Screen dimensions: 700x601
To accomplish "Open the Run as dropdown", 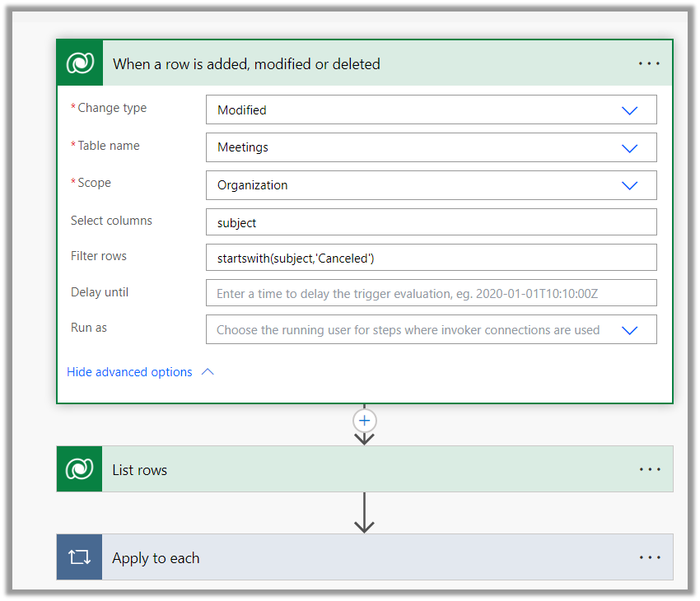I will pyautogui.click(x=629, y=330).
